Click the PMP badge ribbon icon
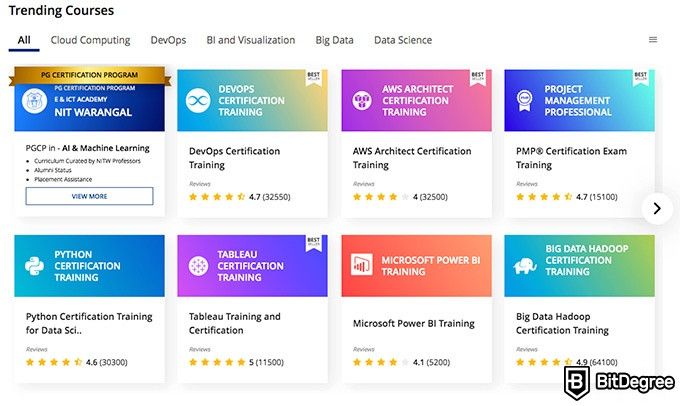 pyautogui.click(x=525, y=100)
